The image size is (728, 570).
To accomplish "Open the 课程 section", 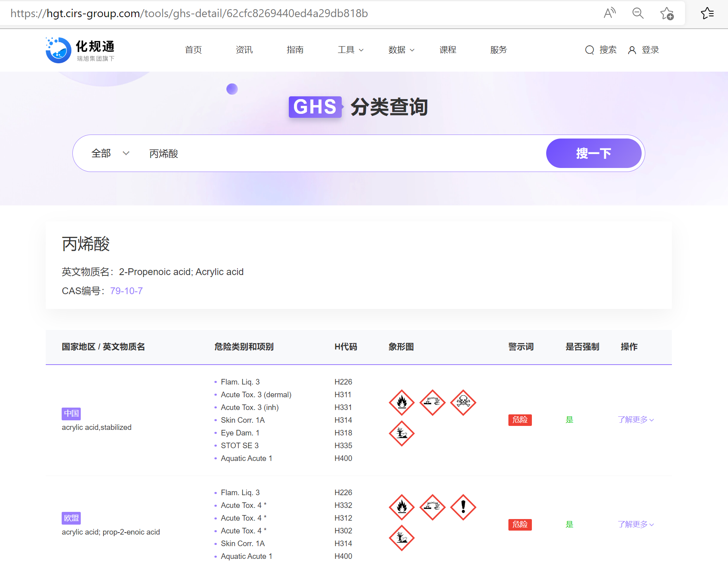I will pyautogui.click(x=448, y=50).
